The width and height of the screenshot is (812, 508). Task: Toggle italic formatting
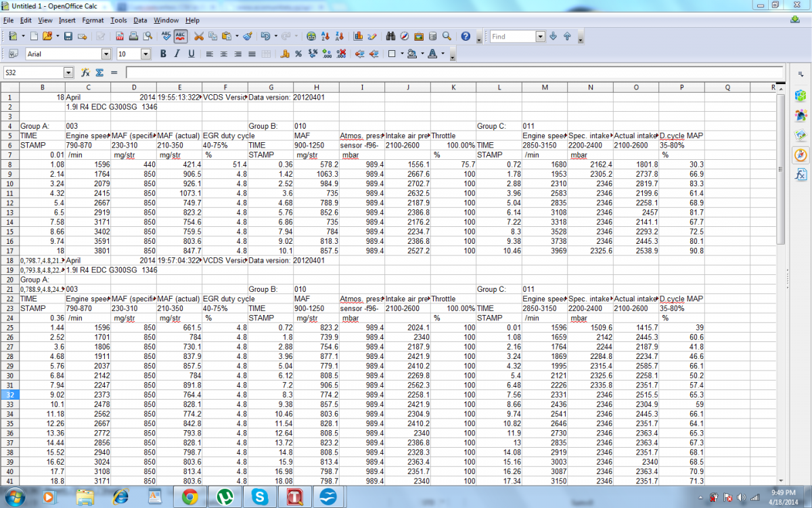click(177, 54)
